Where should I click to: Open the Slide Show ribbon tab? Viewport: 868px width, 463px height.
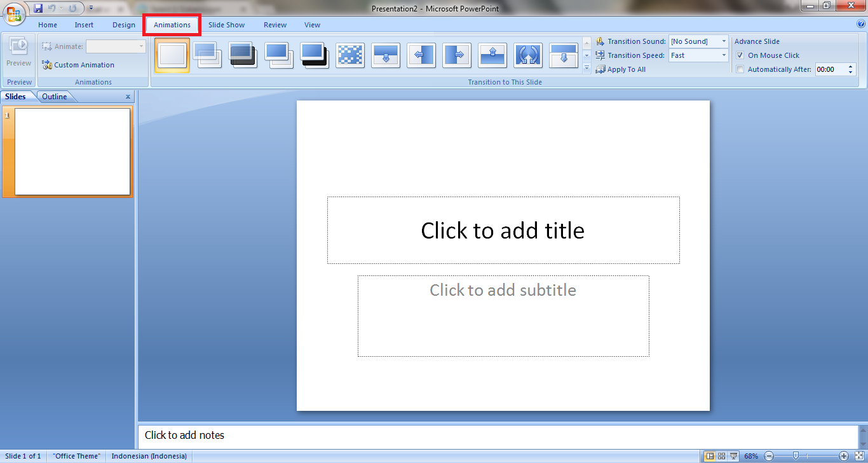click(227, 25)
